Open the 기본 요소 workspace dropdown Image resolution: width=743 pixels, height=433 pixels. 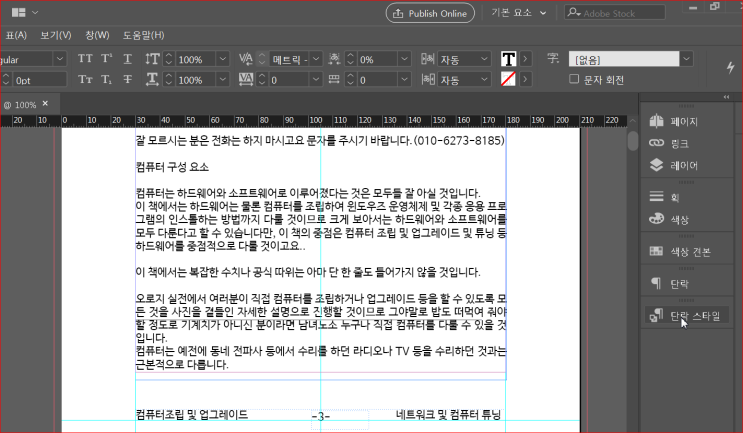[x=518, y=13]
